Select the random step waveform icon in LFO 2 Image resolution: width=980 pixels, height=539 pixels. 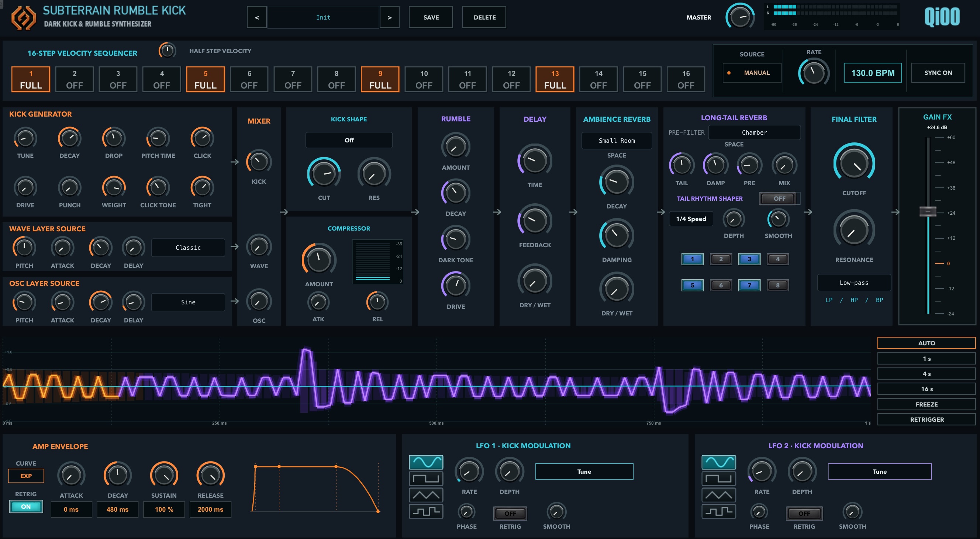(718, 511)
